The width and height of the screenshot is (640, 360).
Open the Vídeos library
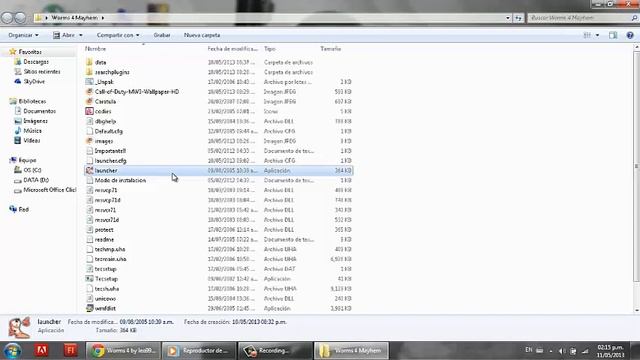pos(31,141)
